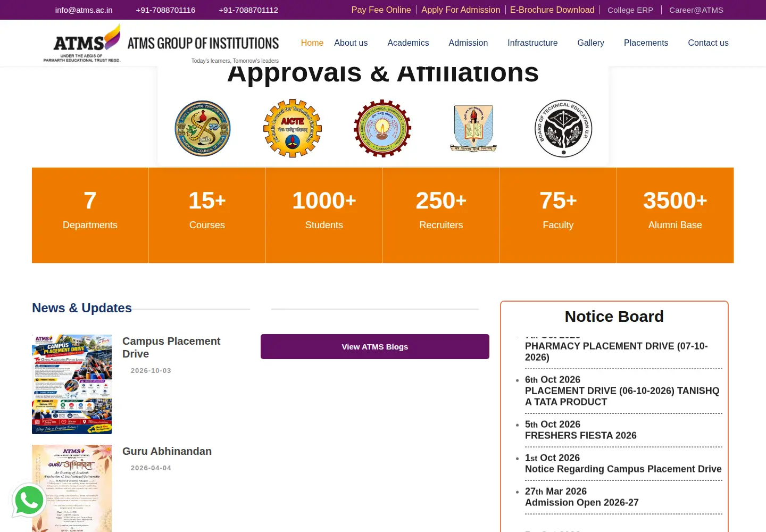Open the Campus Placement Drive poster thumbnail

[72, 384]
